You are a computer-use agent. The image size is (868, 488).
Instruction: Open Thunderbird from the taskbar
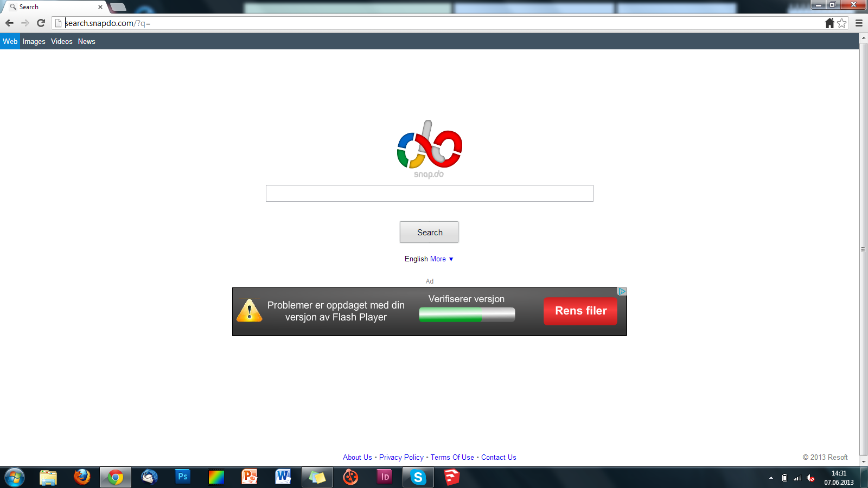(149, 477)
